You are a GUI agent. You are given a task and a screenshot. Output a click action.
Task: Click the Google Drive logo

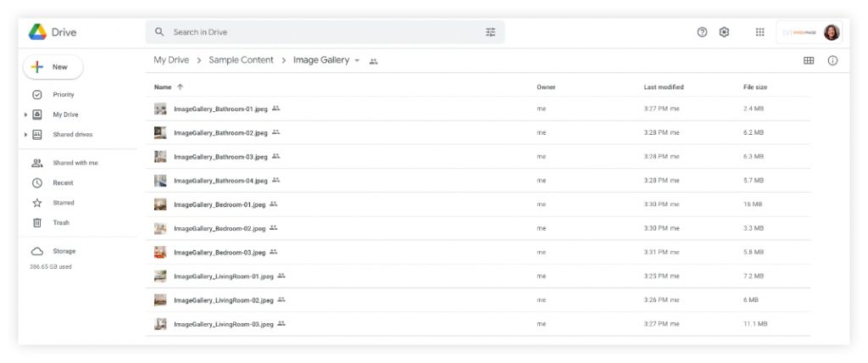(38, 32)
